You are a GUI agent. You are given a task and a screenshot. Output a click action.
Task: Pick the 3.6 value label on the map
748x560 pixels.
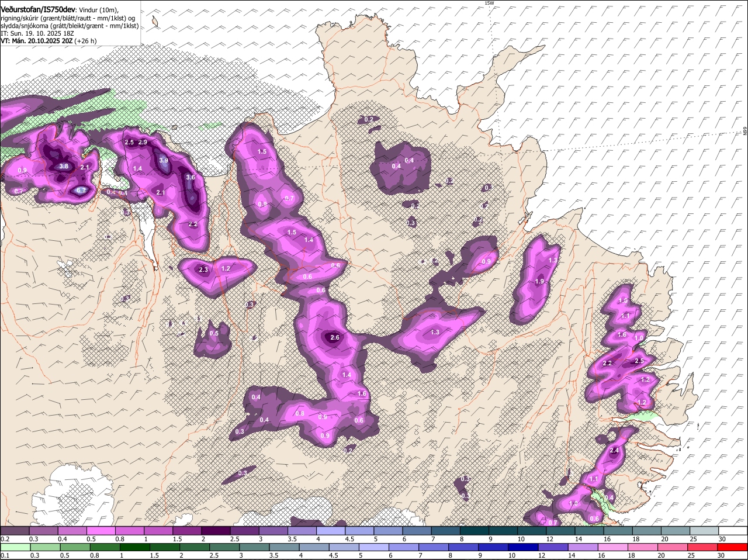pyautogui.click(x=190, y=177)
